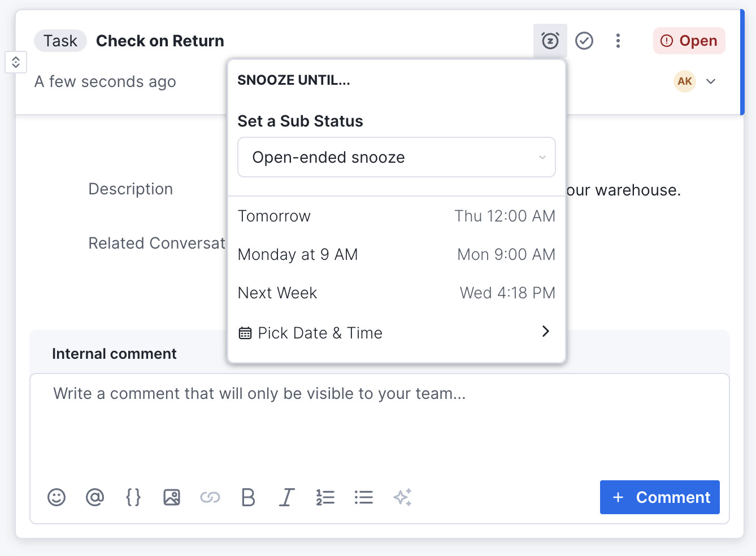Viewport: 756px width, 556px height.
Task: Toggle numbered list formatting
Action: pyautogui.click(x=325, y=497)
